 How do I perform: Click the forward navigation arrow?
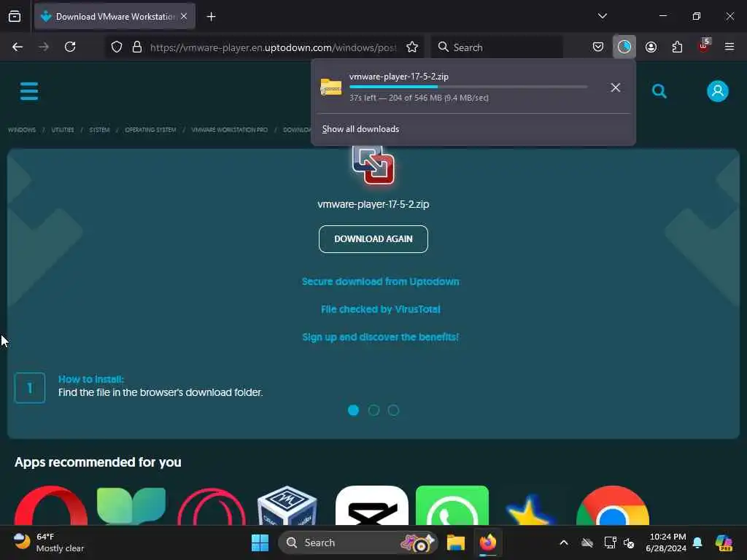click(43, 47)
